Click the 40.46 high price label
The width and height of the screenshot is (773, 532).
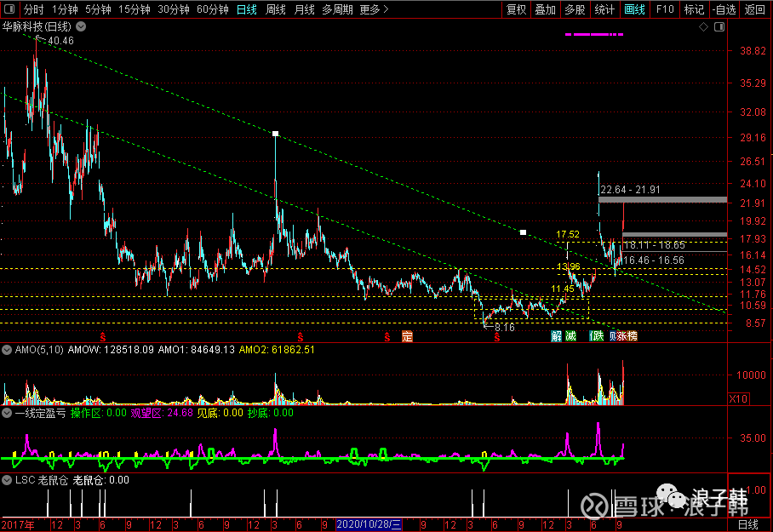coord(60,41)
